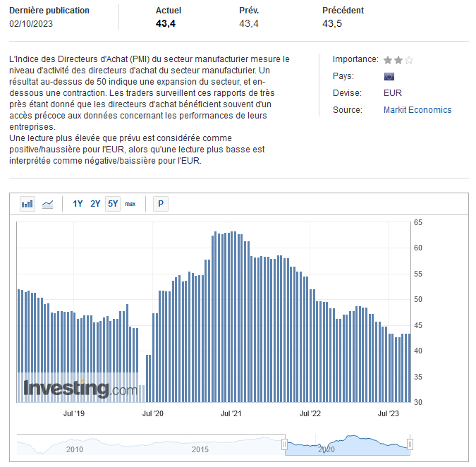Select the 2Y time range
This screenshot has height=467, width=476.
click(95, 204)
